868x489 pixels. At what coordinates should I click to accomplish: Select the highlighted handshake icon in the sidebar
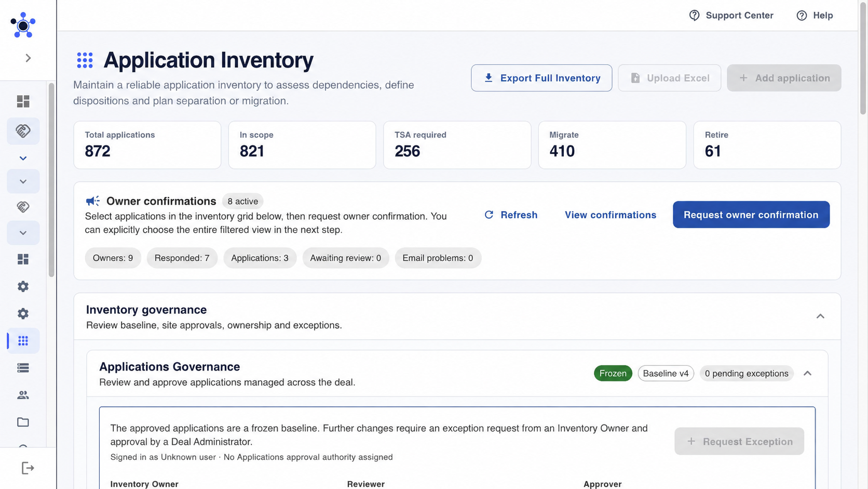tap(23, 131)
